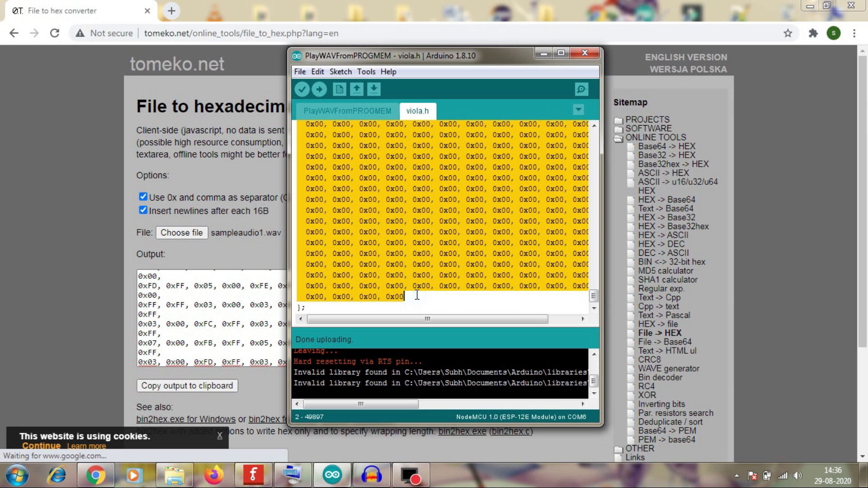Reload the browser page
868x488 pixels.
point(55,33)
